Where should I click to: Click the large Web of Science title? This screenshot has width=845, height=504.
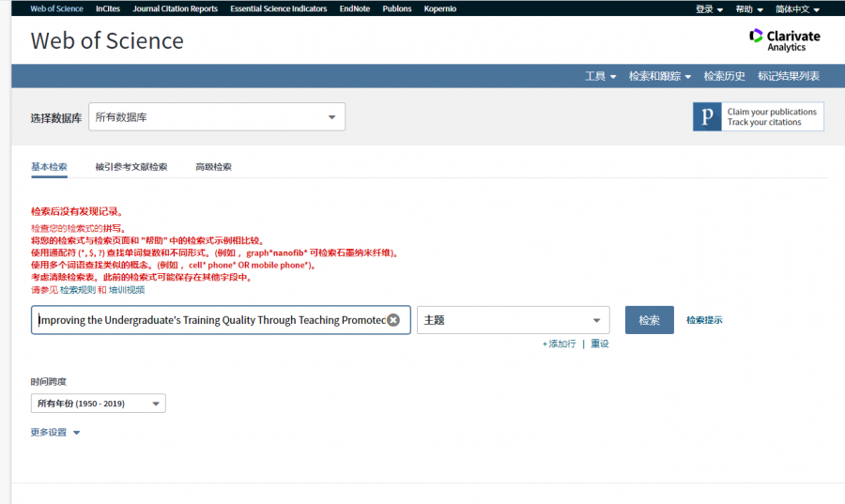(x=107, y=41)
